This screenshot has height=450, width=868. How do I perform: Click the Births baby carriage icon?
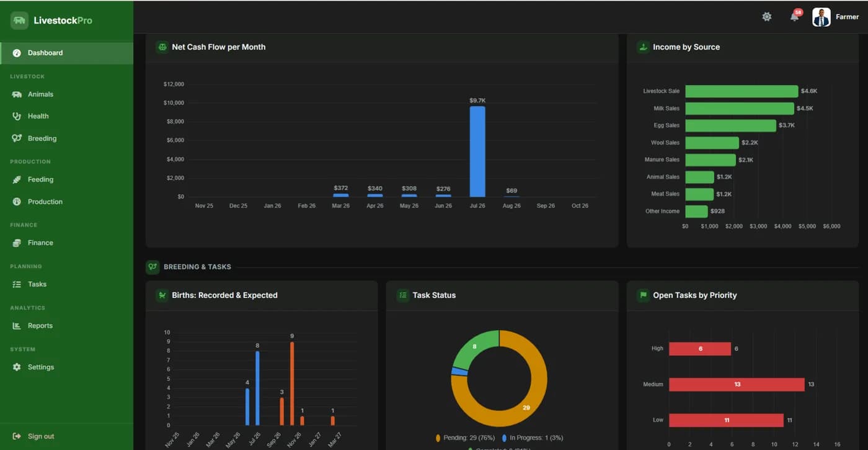tap(162, 295)
